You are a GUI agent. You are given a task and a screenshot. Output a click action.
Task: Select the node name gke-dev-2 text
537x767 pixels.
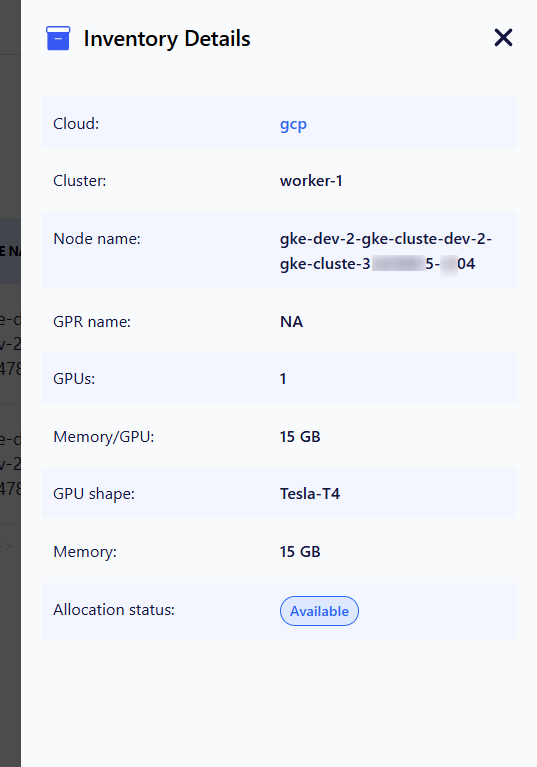pyautogui.click(x=385, y=251)
